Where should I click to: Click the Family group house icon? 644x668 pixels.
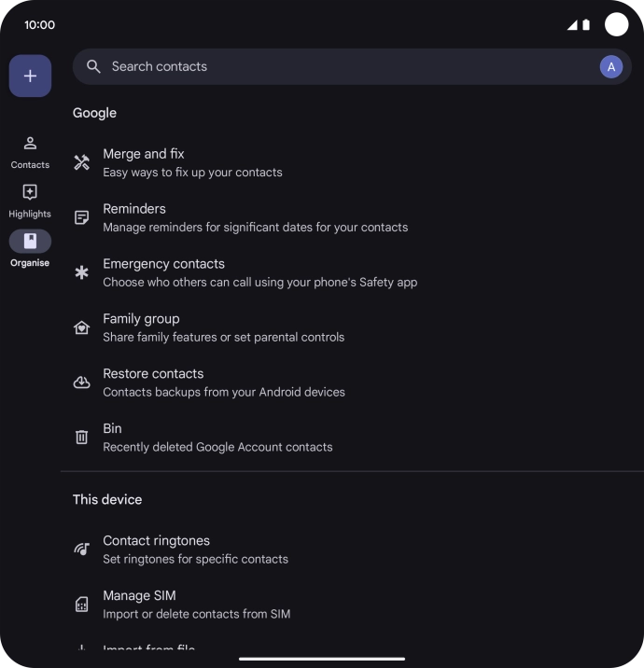pos(82,327)
